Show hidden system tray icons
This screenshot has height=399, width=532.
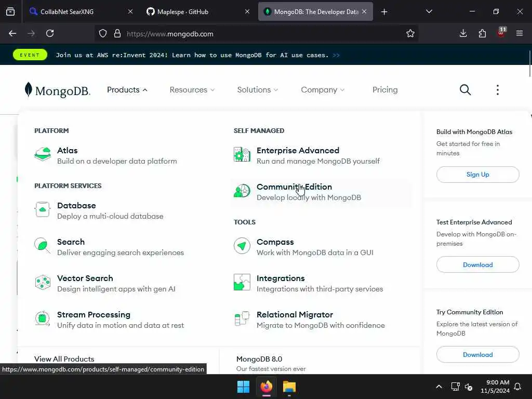438,387
